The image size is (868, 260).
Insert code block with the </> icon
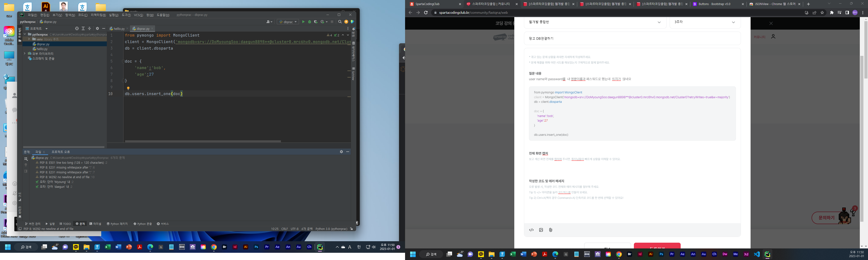[531, 230]
